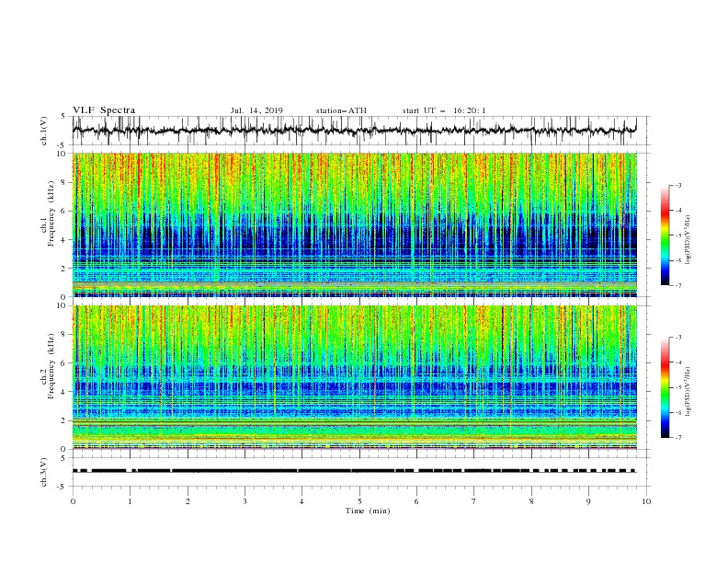Click the "-7" label on the ch.1 colorbar
This screenshot has width=728, height=563.
click(677, 285)
